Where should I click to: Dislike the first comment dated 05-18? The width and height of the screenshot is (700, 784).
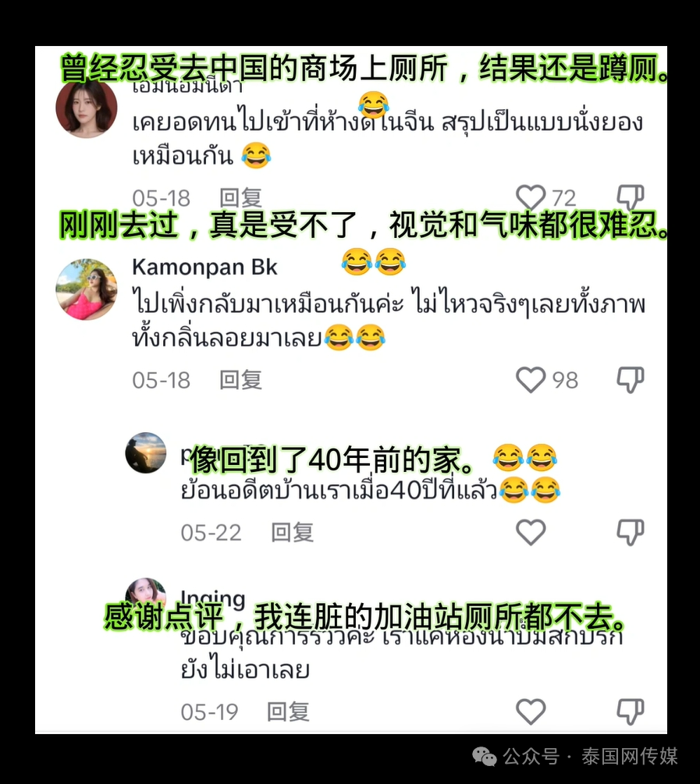click(x=631, y=197)
